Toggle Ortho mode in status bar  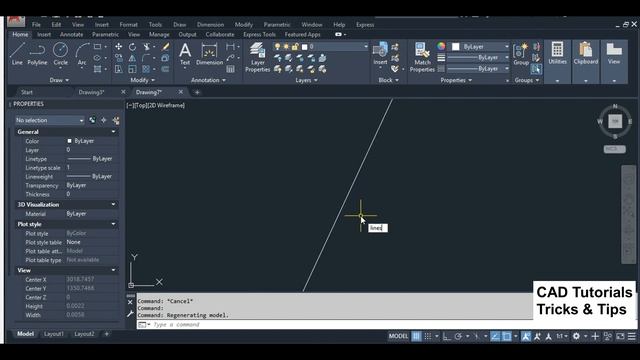[x=447, y=336]
